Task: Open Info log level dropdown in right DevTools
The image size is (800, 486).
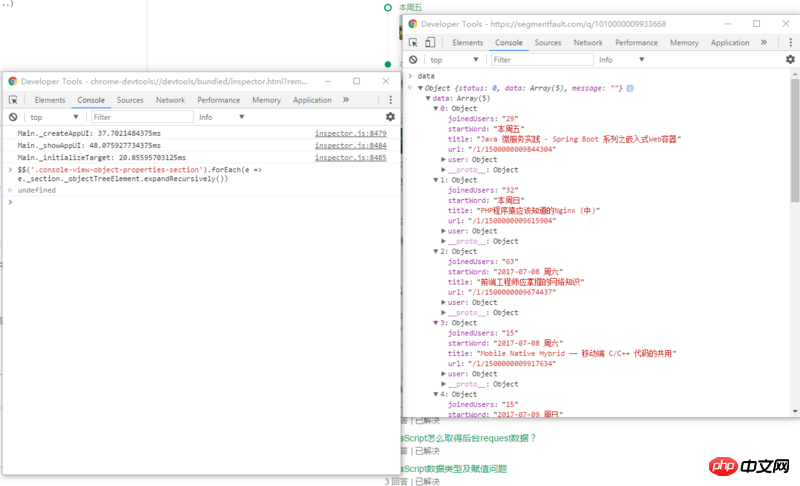Action: (x=622, y=59)
